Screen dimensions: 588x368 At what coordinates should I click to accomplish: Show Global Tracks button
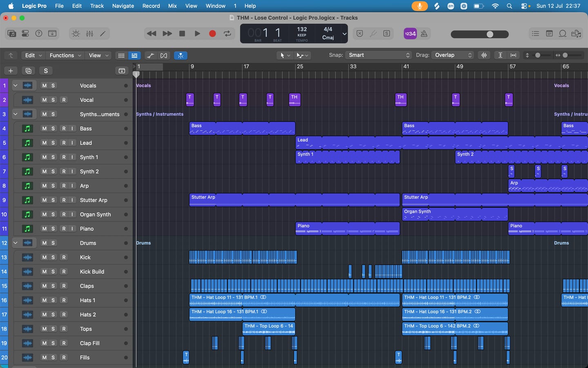pos(122,71)
